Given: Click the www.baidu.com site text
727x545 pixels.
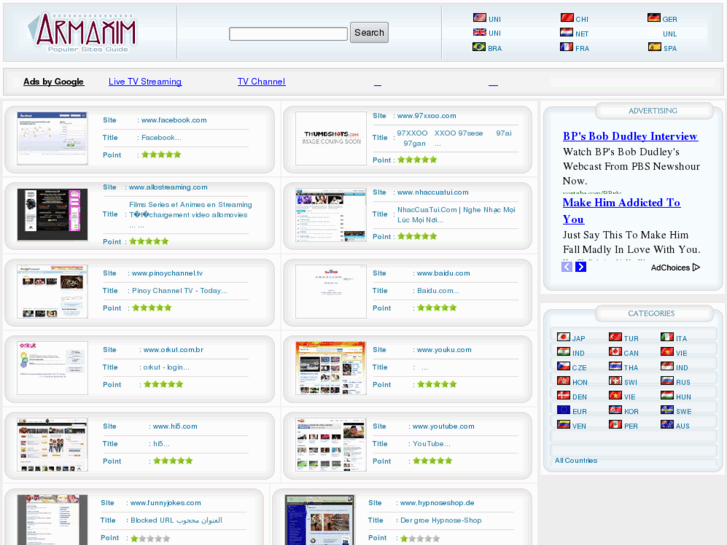Looking at the screenshot, I should (x=443, y=273).
